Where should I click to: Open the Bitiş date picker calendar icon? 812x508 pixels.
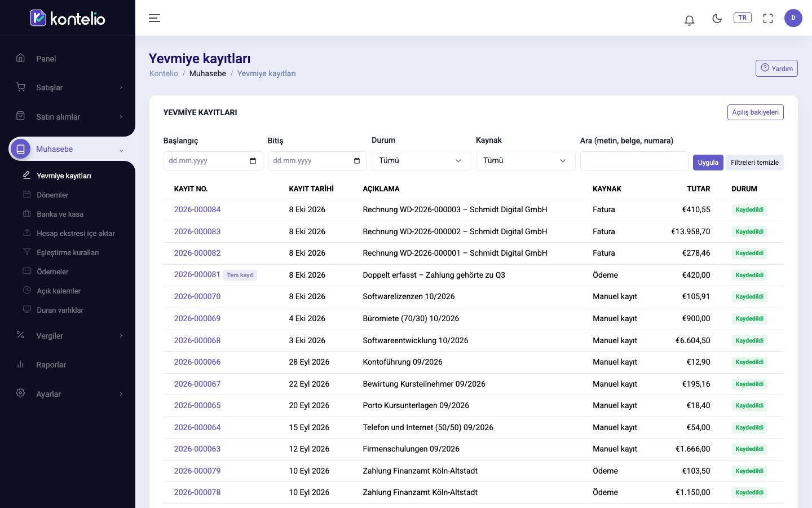coord(357,161)
